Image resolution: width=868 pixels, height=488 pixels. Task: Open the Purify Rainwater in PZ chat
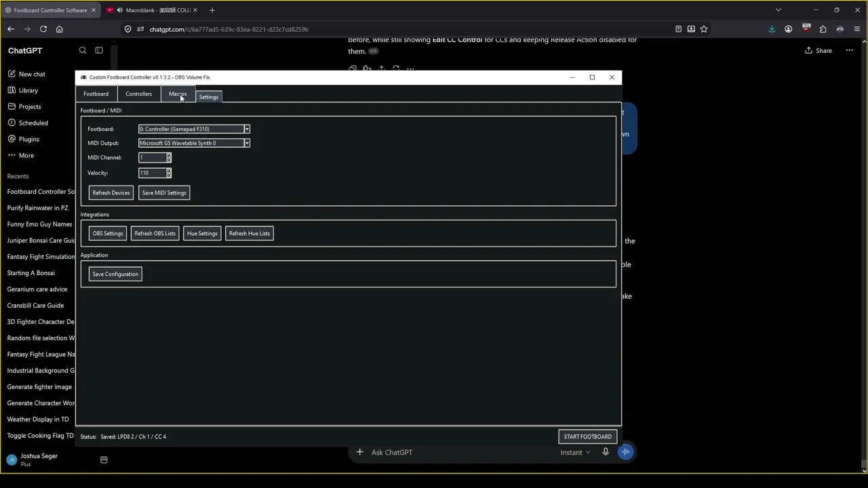[x=39, y=208]
